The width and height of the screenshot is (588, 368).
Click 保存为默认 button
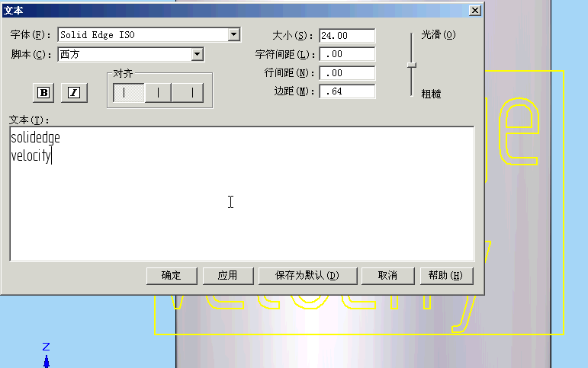(307, 276)
